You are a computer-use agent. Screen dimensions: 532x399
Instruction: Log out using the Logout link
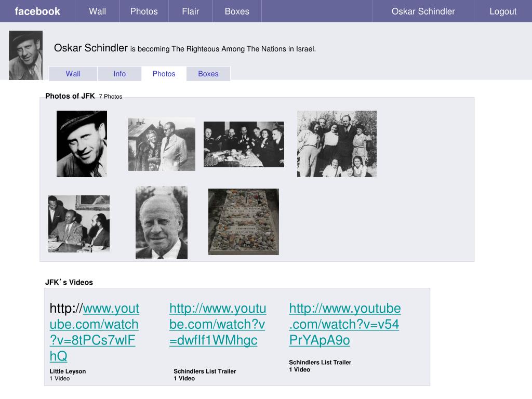tap(503, 11)
